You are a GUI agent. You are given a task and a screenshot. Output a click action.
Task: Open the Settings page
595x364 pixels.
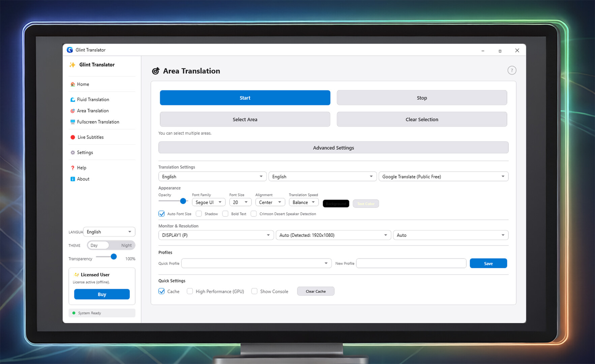coord(85,152)
